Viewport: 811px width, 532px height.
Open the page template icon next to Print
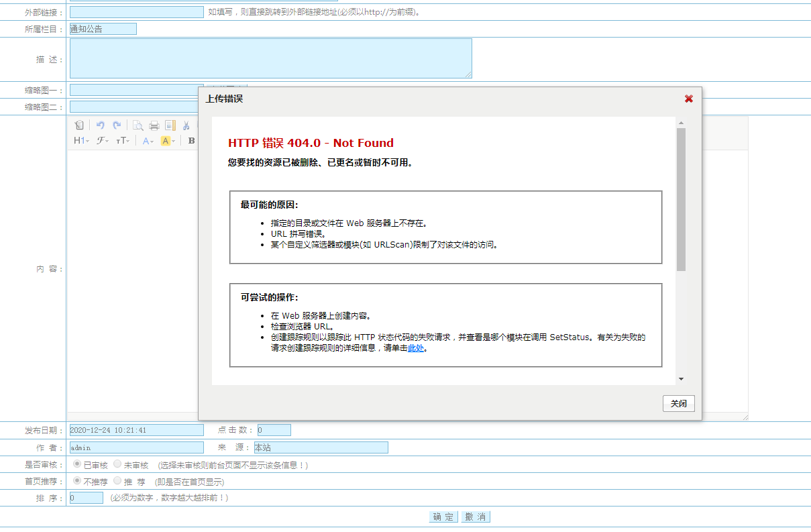coord(170,125)
